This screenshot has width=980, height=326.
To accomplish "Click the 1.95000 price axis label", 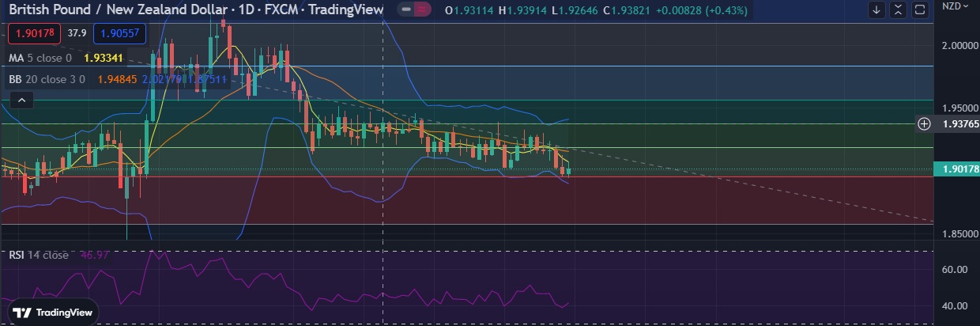I will click(x=959, y=108).
